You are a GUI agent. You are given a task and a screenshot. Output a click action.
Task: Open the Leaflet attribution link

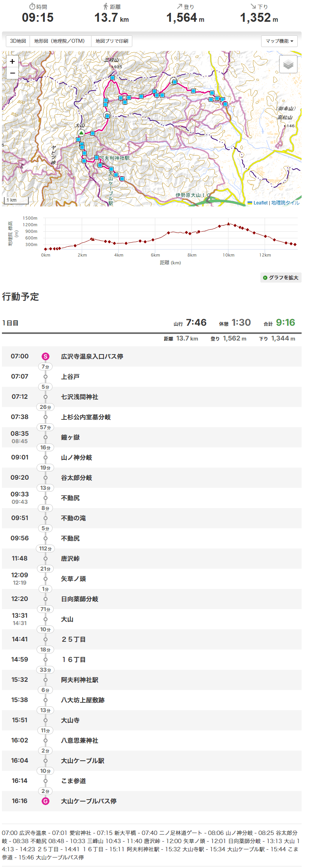point(260,203)
